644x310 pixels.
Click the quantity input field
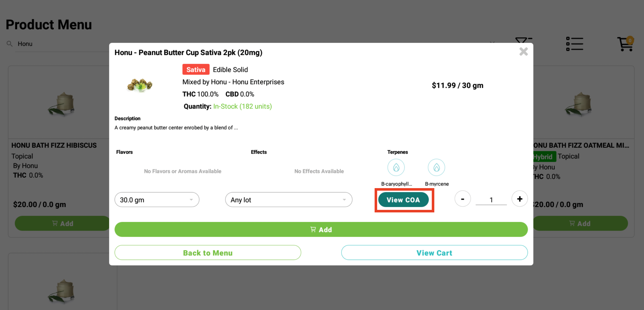[491, 200]
